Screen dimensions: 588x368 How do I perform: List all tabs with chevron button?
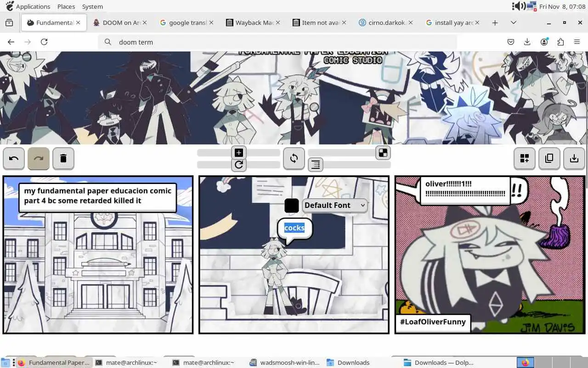click(514, 23)
